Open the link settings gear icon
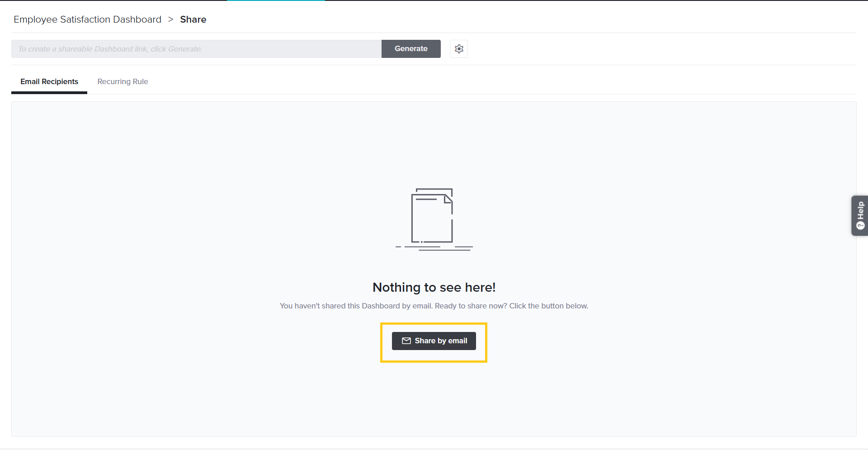 (459, 49)
